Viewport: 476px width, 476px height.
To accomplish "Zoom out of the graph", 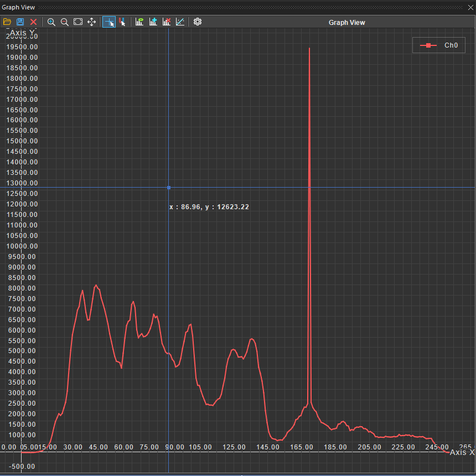I will [65, 22].
